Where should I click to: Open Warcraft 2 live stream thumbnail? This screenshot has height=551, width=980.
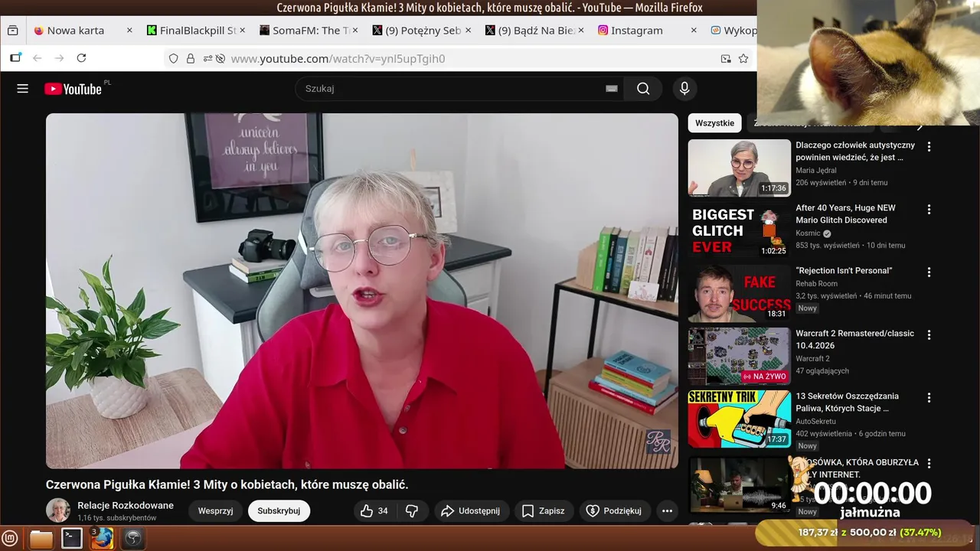point(739,356)
